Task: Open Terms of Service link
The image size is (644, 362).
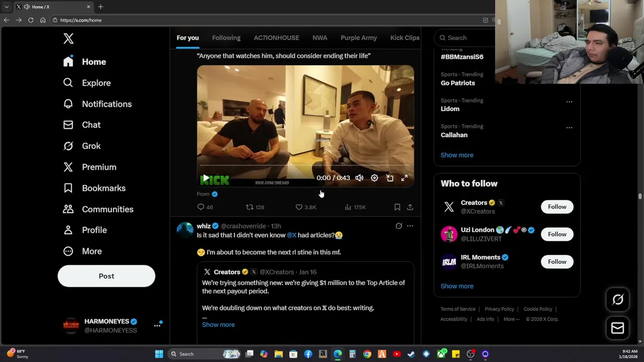Action: [458, 309]
